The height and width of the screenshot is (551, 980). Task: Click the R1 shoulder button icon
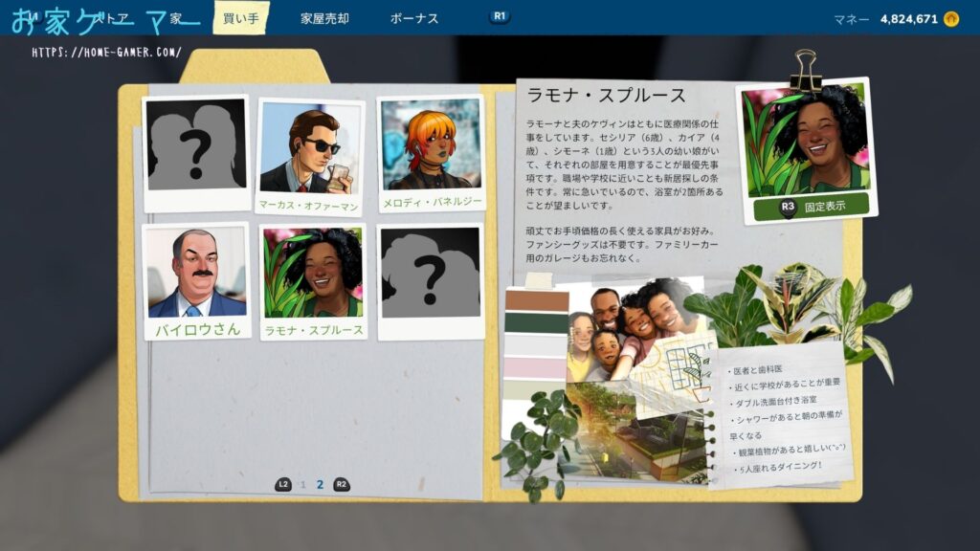tap(500, 16)
